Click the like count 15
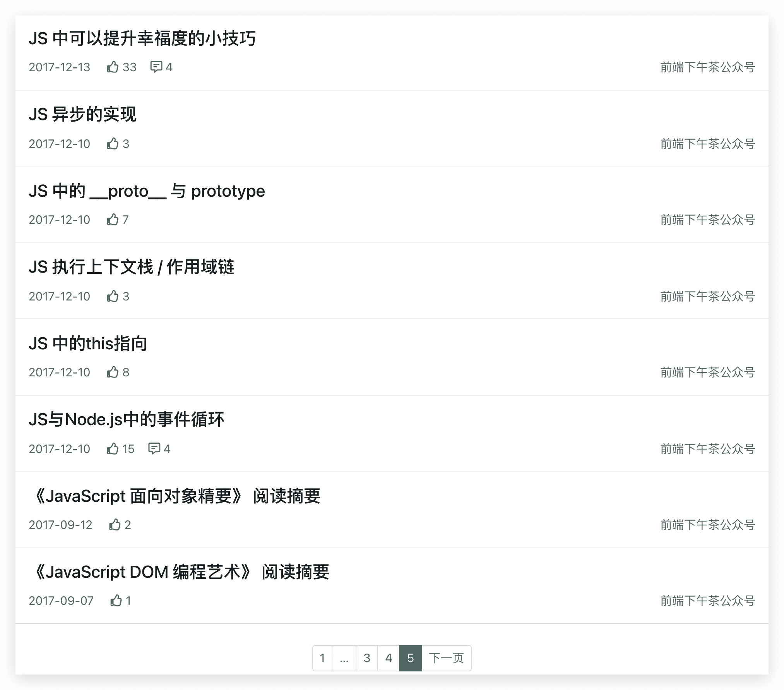 click(128, 449)
